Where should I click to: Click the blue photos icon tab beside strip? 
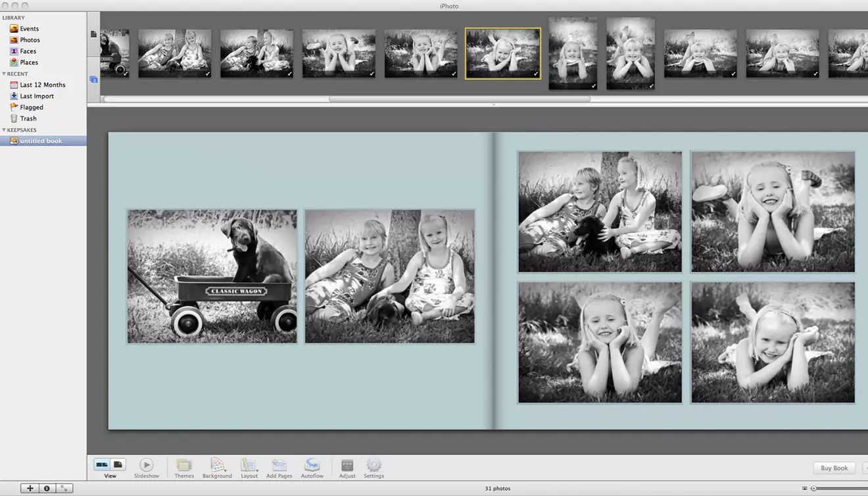(x=93, y=79)
